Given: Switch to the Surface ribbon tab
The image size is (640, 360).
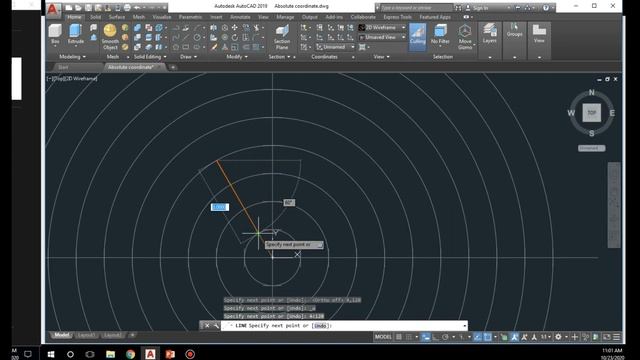Looking at the screenshot, I should tap(117, 17).
